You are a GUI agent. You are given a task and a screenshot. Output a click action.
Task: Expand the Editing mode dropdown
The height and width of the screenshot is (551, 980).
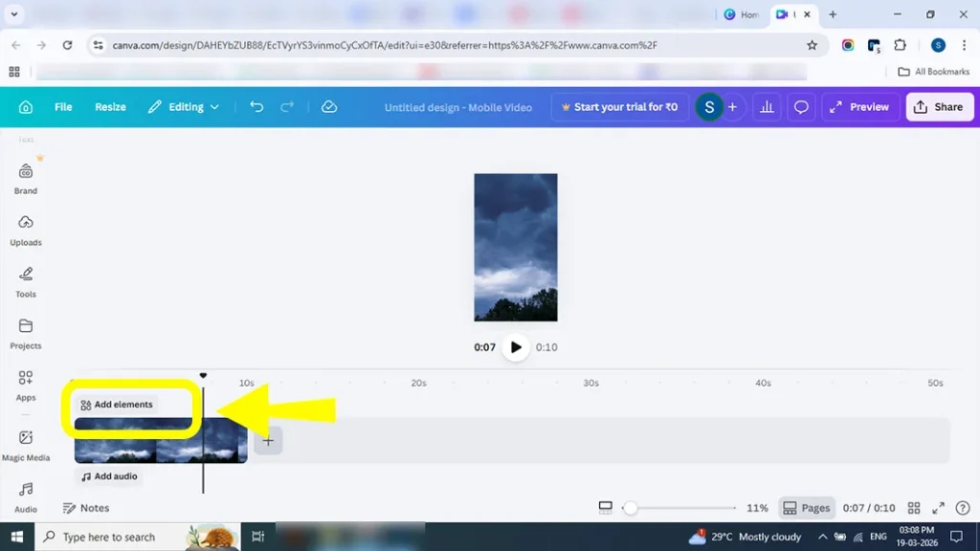pyautogui.click(x=184, y=107)
